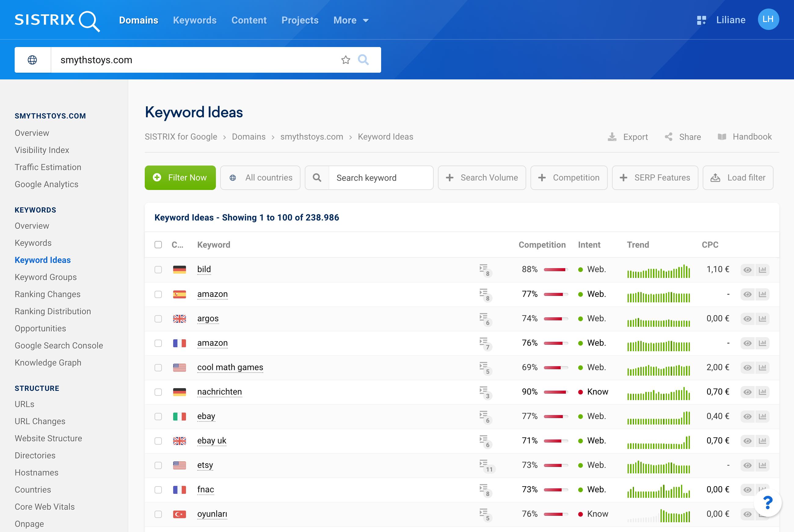Open chart icon for Spanish amazon row

[763, 294]
